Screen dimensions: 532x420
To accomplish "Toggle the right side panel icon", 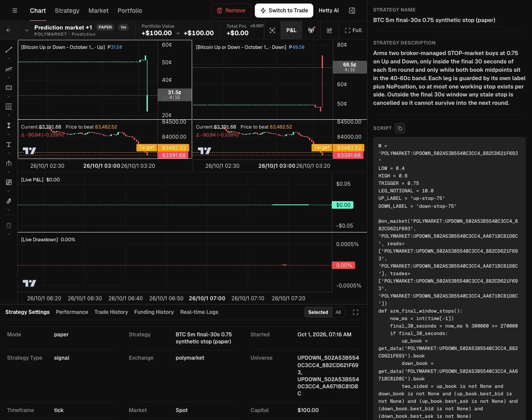I will tap(352, 11).
